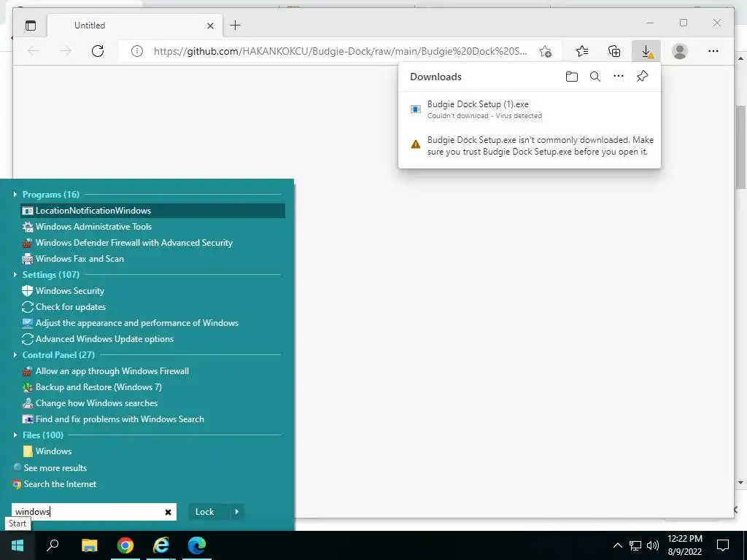
Task: Click the page vertical scrollbar thumb
Action: click(740, 147)
